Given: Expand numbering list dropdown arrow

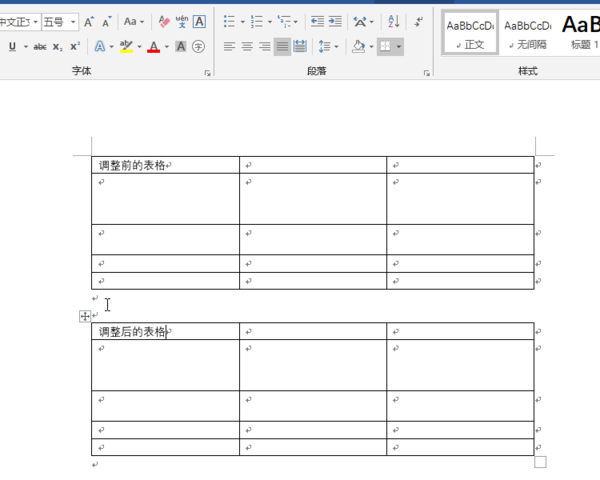Looking at the screenshot, I should click(x=270, y=22).
